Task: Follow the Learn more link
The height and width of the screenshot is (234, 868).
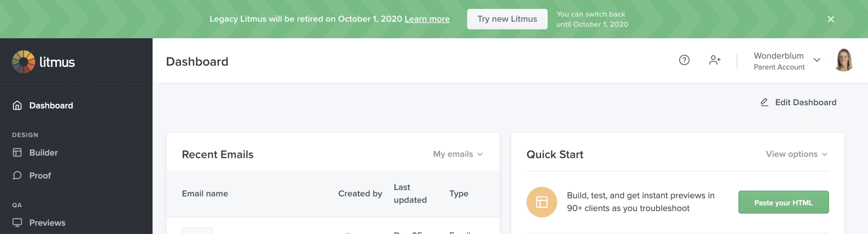Action: pos(427,19)
